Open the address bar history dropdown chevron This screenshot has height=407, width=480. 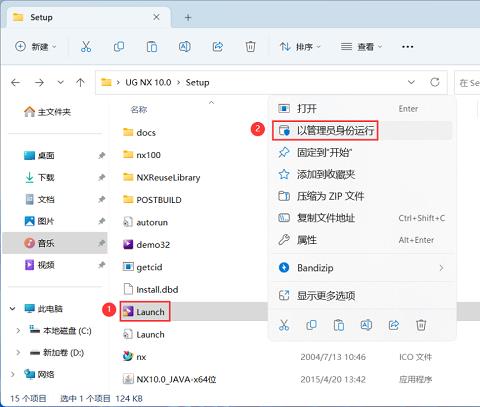click(x=411, y=82)
